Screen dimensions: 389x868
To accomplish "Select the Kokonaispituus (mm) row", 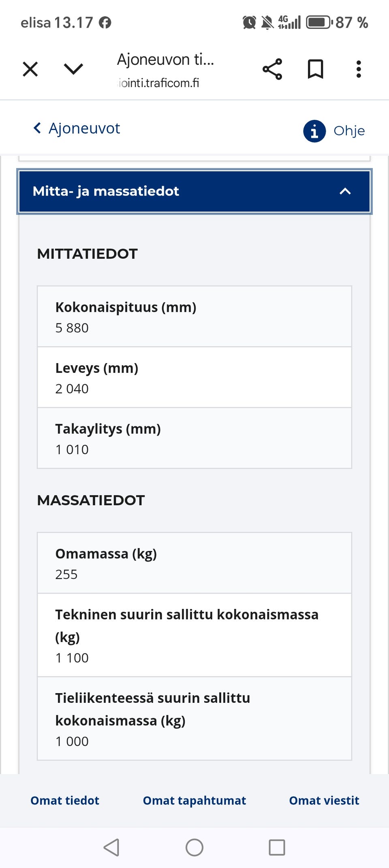I will tap(194, 317).
